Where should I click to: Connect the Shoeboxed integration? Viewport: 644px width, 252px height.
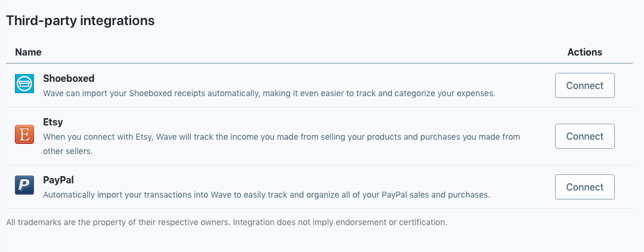click(x=585, y=85)
